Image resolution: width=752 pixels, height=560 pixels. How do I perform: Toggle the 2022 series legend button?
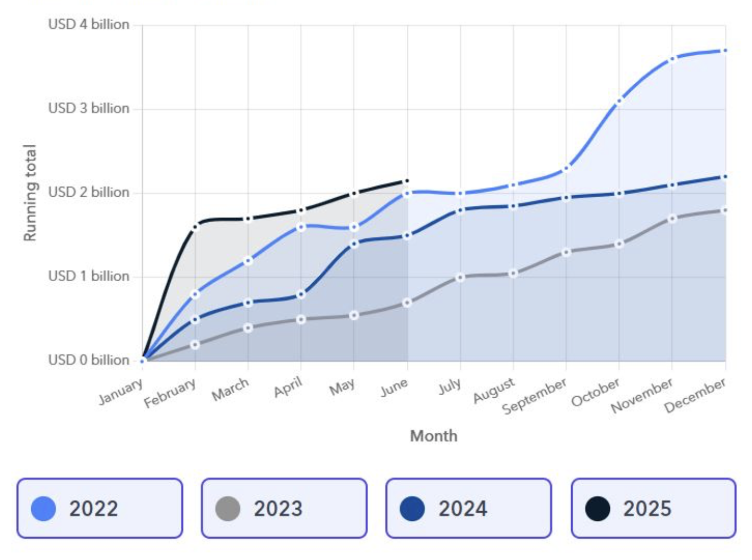[x=100, y=508]
